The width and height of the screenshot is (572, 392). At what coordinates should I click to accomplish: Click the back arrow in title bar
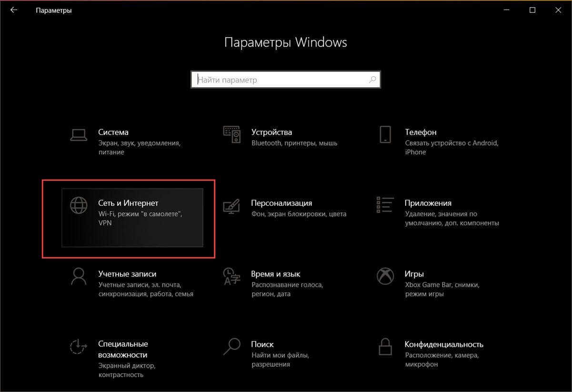click(13, 10)
